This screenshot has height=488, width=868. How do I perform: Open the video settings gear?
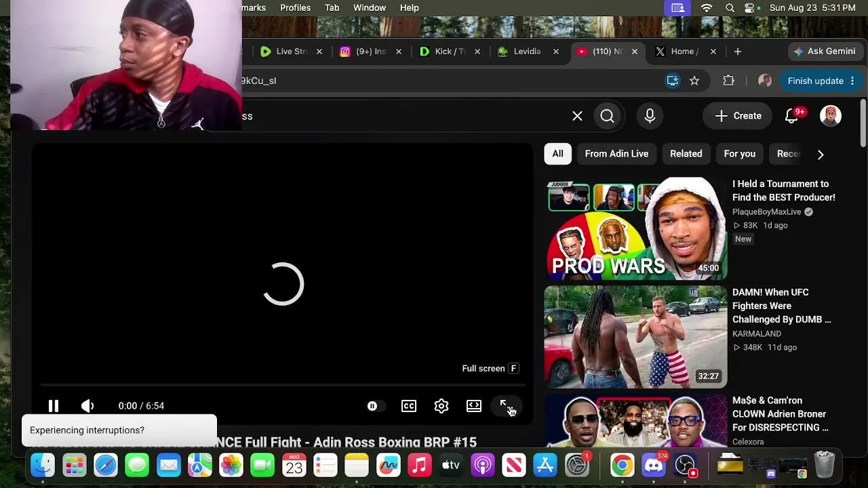click(441, 406)
